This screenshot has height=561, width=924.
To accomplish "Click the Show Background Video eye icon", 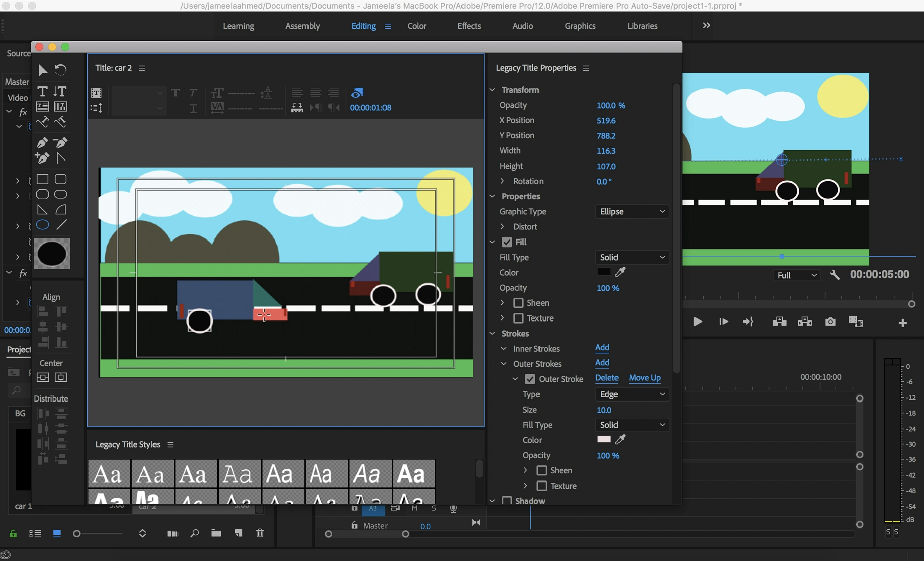I will [357, 93].
